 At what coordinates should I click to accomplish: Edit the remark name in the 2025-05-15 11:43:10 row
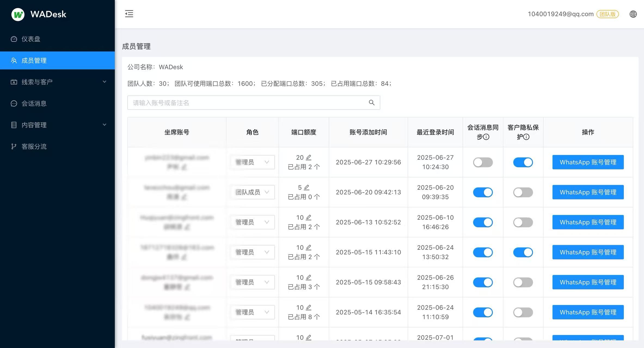coord(184,257)
